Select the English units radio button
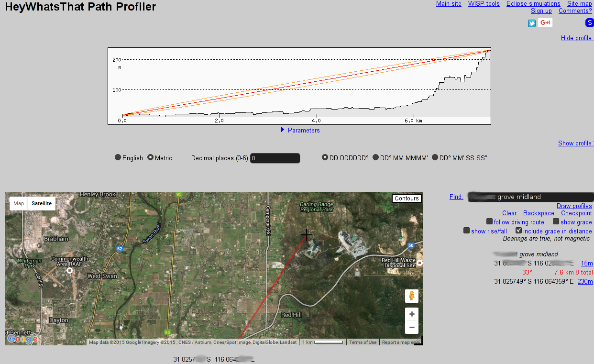Viewport: 594px width, 364px height. pyautogui.click(x=118, y=157)
